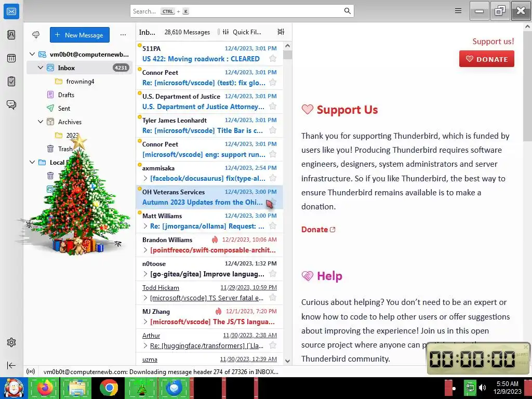Open the Tasks space icon
The image size is (532, 399).
[11, 82]
